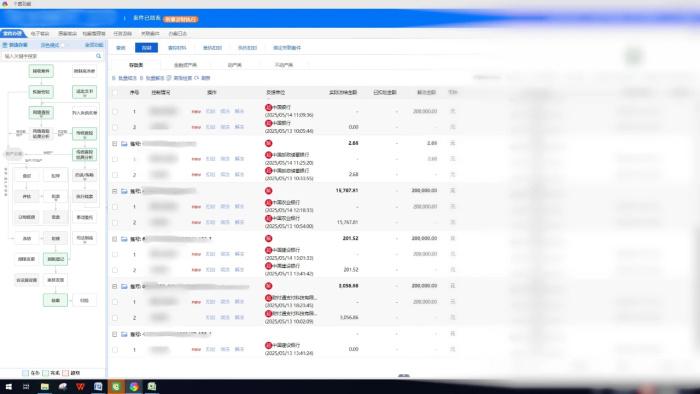The height and width of the screenshot is (394, 700).
Task: Click the folder icon of the 201.52 account group
Action: coord(124,239)
